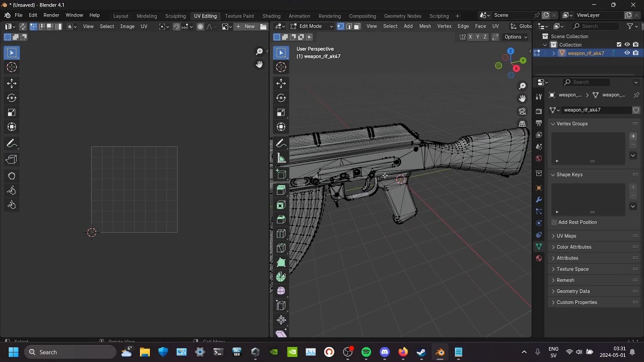Select the Loop Cut tool
Image resolution: width=644 pixels, height=362 pixels.
(281, 234)
